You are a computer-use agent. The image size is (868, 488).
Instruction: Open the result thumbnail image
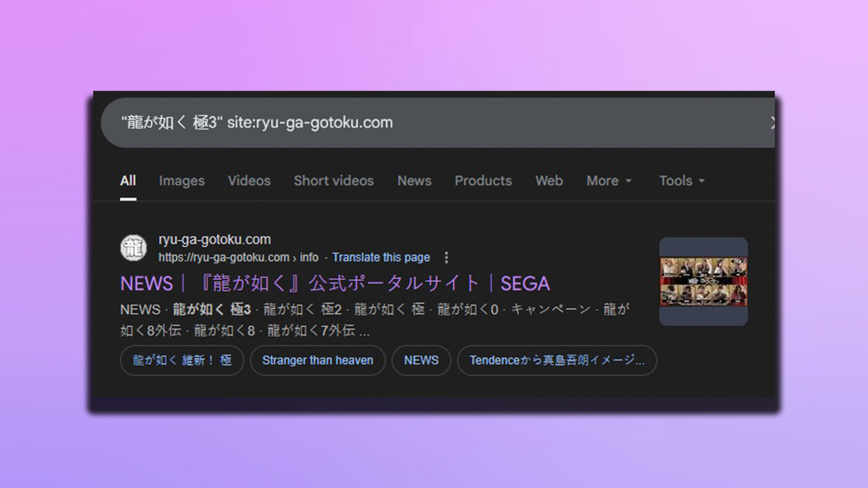coord(703,282)
